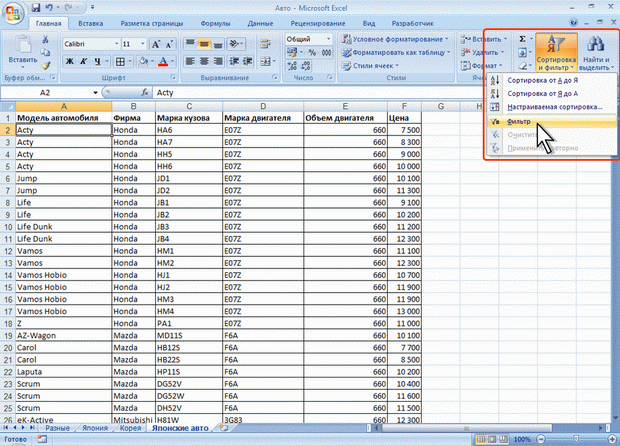Decrease font size with small A

[x=170, y=44]
